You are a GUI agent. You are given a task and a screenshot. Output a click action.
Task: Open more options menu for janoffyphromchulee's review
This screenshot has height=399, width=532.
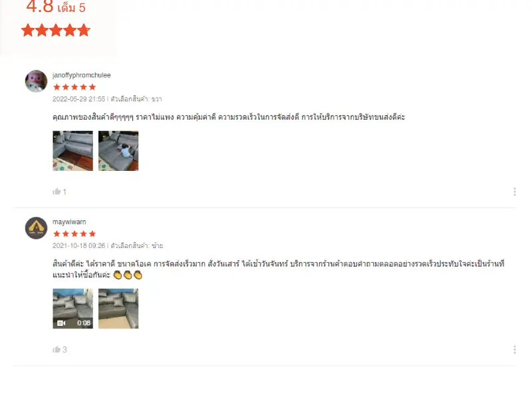point(515,192)
